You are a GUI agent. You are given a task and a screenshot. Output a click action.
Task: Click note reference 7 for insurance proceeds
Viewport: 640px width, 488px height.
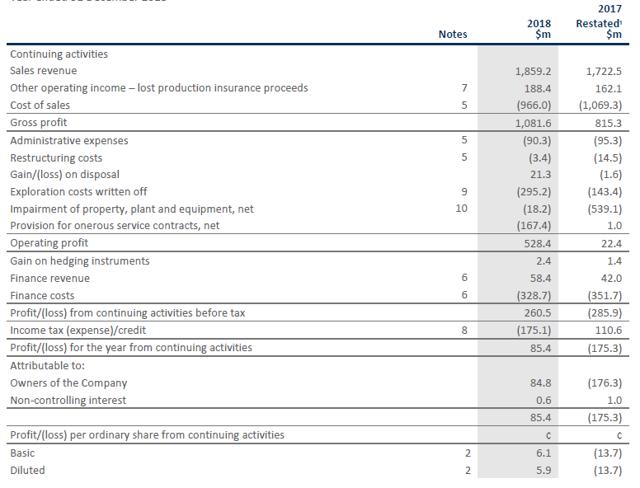coord(464,88)
